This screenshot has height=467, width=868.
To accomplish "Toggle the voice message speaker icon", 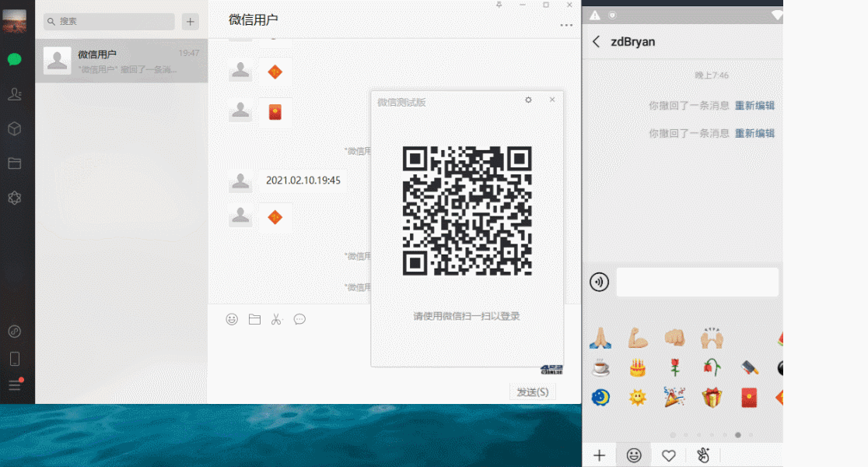I will tap(598, 282).
